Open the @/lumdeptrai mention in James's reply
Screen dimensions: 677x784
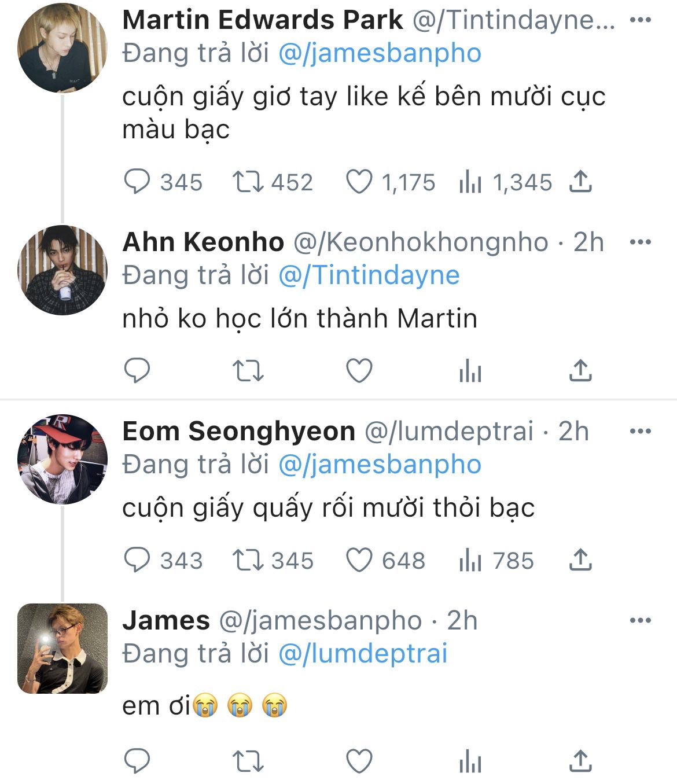pyautogui.click(x=363, y=653)
